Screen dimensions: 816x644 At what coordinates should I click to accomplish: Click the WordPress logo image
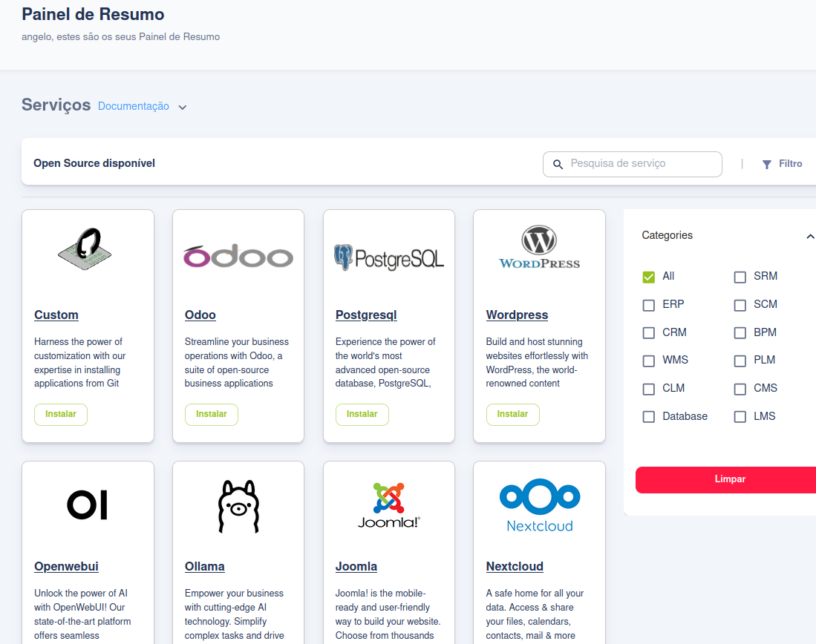539,247
